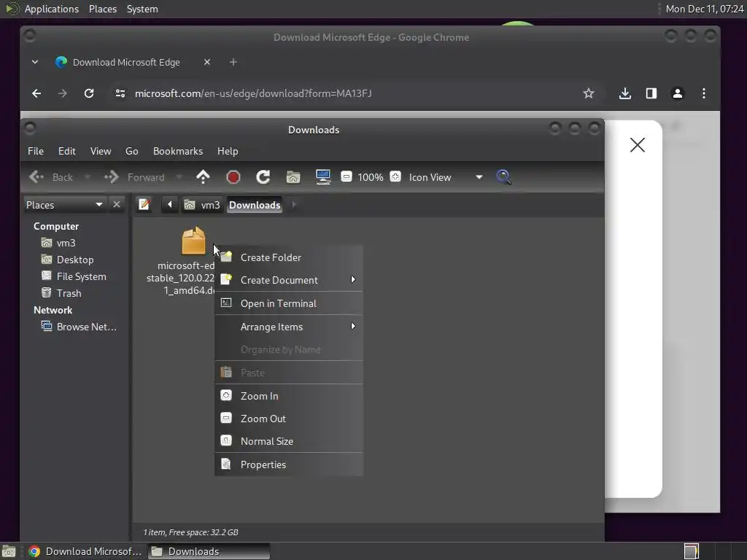The width and height of the screenshot is (747, 560).
Task: Reload the page in Chrome
Action: (88, 93)
